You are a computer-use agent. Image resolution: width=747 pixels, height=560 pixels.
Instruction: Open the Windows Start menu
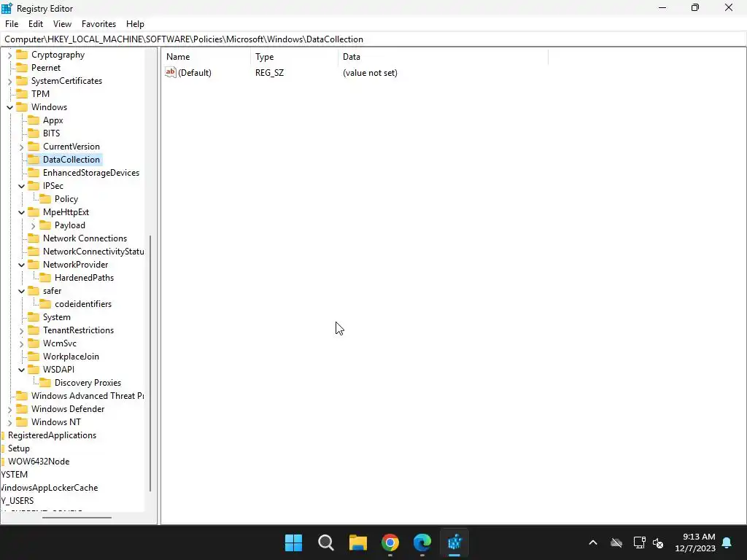click(x=293, y=542)
